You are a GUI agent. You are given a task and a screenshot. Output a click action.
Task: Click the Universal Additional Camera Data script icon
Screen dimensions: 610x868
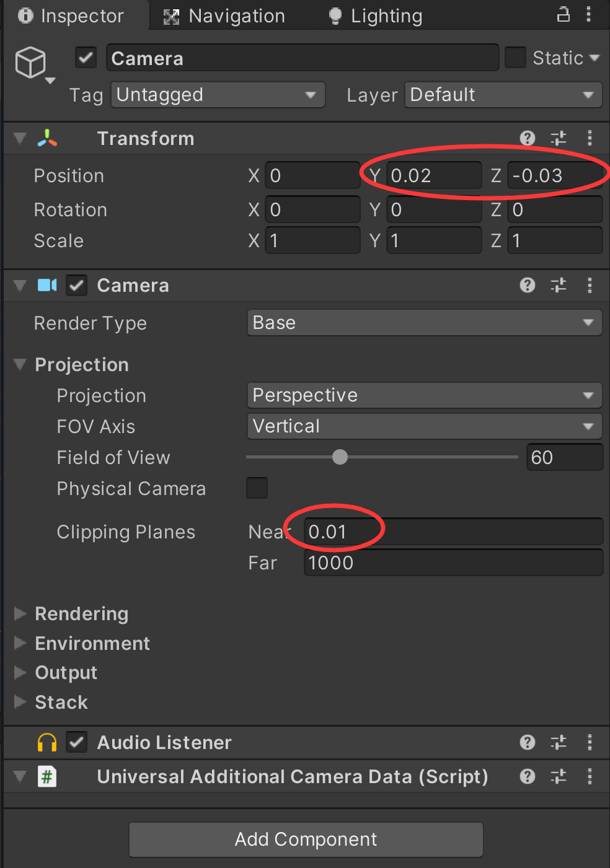[47, 776]
